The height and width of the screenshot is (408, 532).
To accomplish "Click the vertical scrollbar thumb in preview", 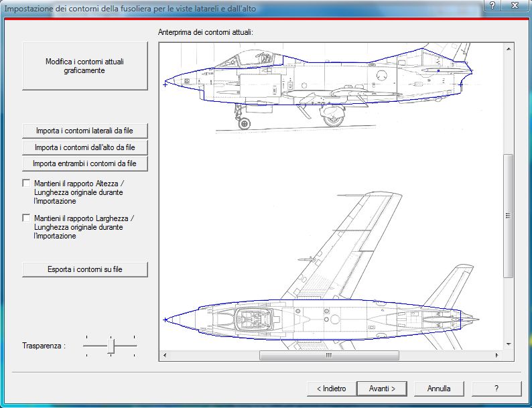I will [509, 214].
